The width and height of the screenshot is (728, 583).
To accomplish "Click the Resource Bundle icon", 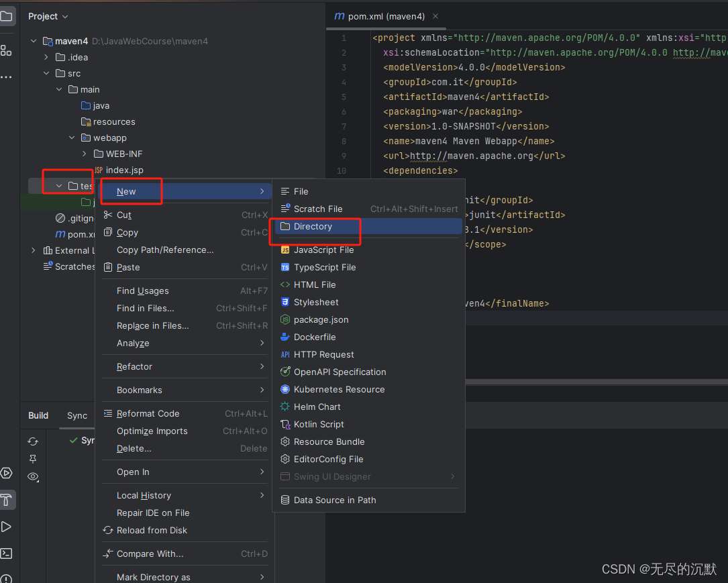I will pos(285,442).
